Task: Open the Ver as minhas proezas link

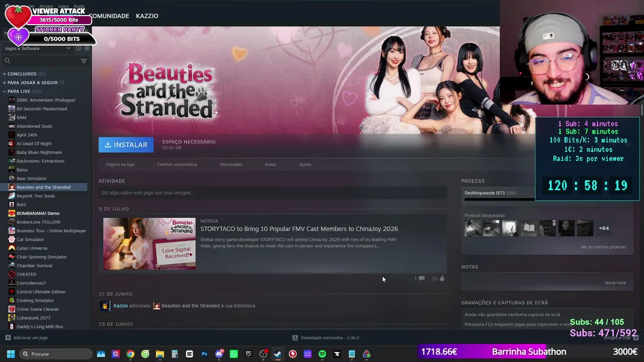Action: point(603,247)
